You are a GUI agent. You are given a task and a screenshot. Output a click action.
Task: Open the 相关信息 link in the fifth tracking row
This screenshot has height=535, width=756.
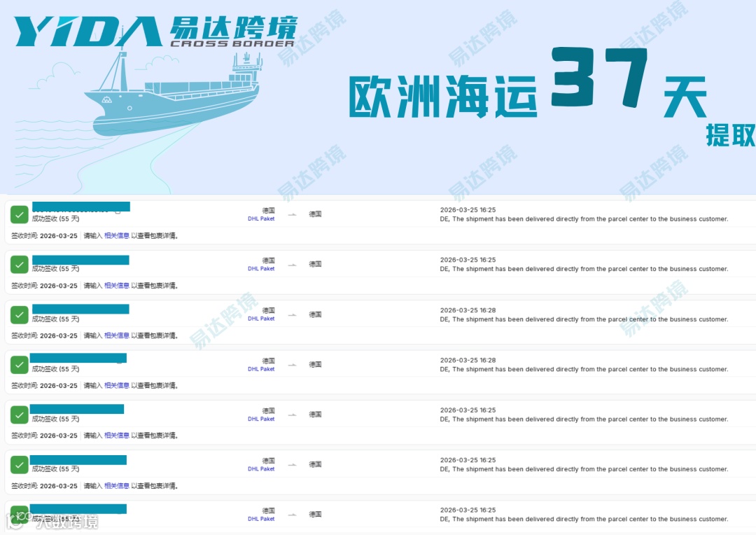coord(117,435)
